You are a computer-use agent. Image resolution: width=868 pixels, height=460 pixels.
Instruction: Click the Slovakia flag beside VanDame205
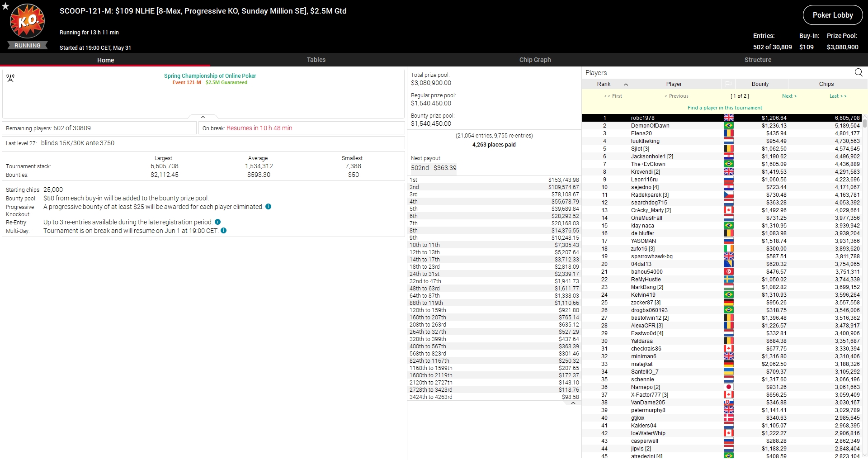click(728, 403)
